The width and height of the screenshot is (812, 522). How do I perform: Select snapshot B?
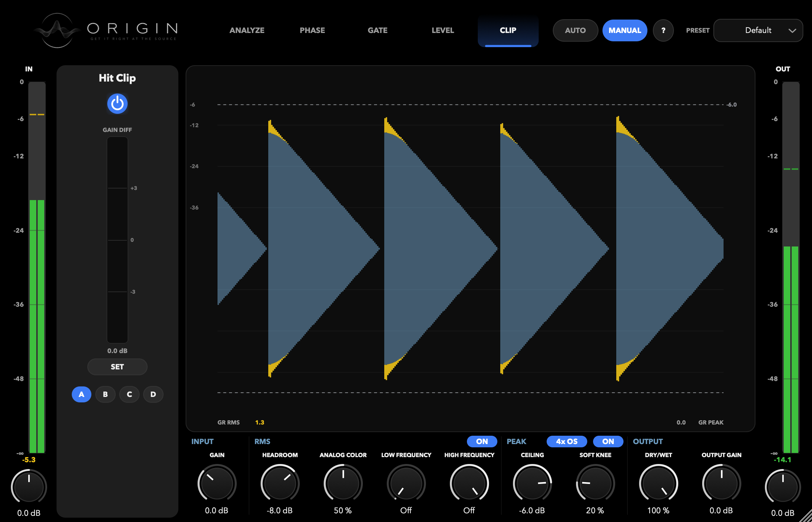(x=105, y=394)
